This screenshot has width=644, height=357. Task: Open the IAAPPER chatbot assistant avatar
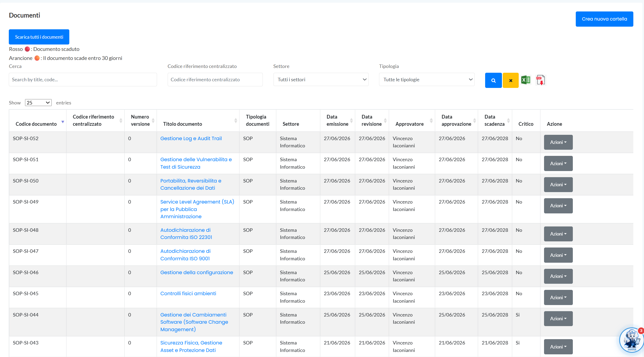tap(631, 340)
